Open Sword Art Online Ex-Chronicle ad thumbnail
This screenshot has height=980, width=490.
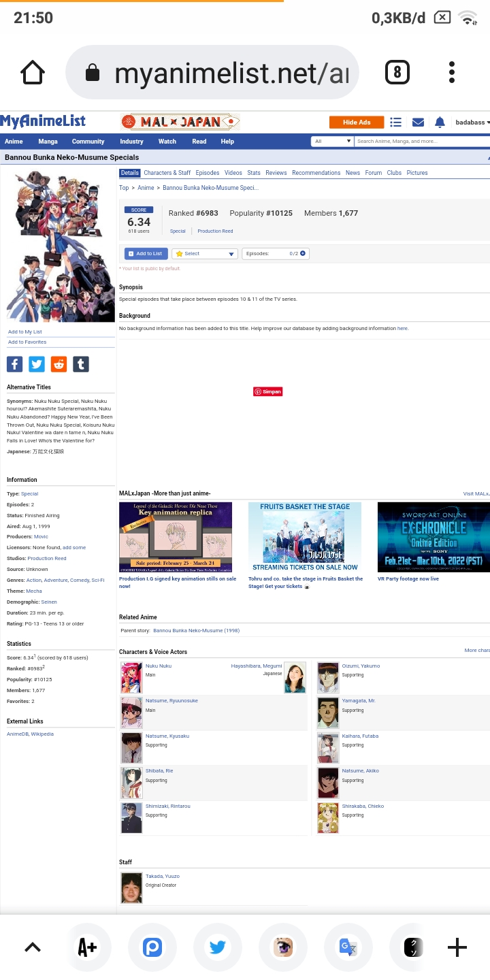pyautogui.click(x=434, y=537)
